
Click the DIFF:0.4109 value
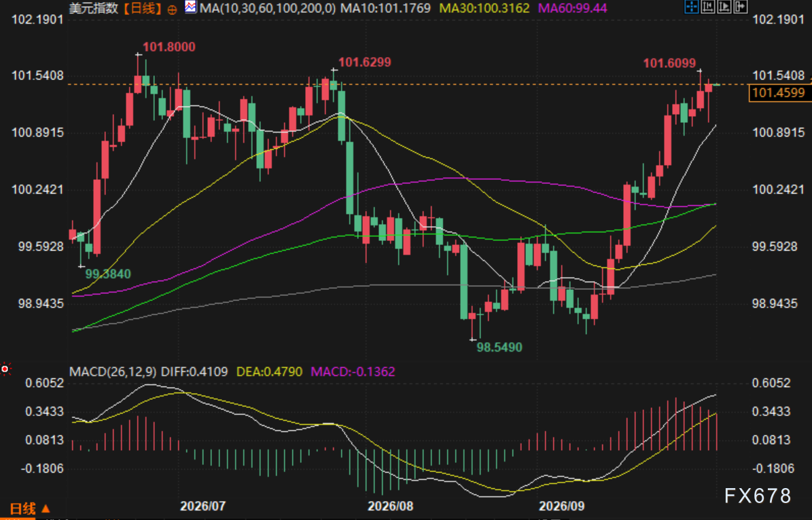[x=194, y=371]
